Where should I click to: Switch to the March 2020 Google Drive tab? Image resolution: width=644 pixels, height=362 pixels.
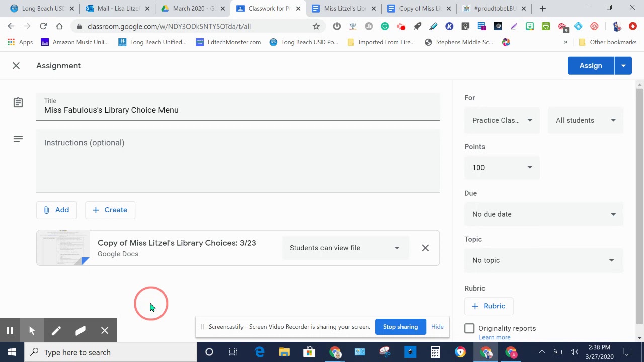[193, 8]
